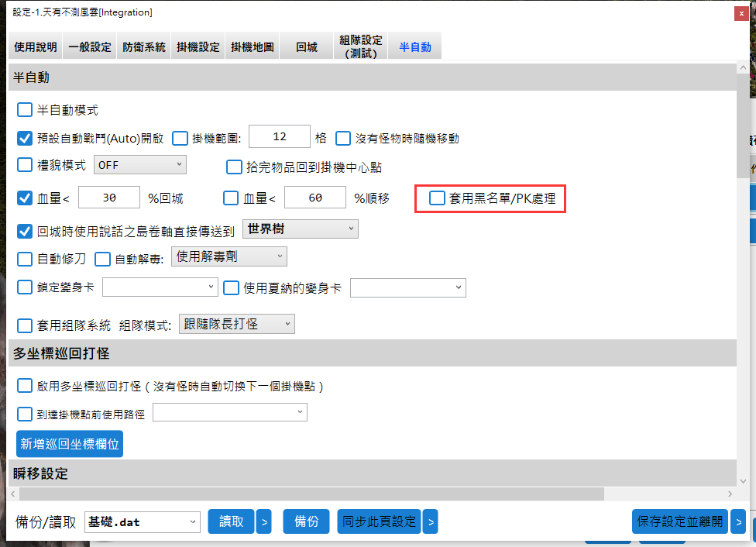Click the 多坐標巡回打怪 section header

[373, 353]
